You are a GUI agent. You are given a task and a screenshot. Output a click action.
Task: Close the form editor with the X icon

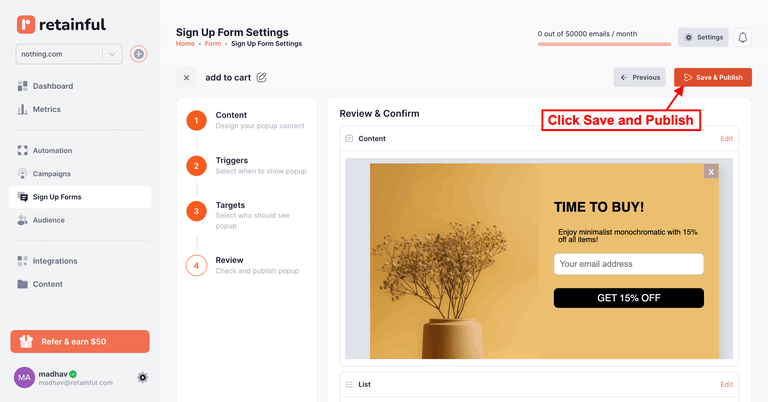[187, 77]
